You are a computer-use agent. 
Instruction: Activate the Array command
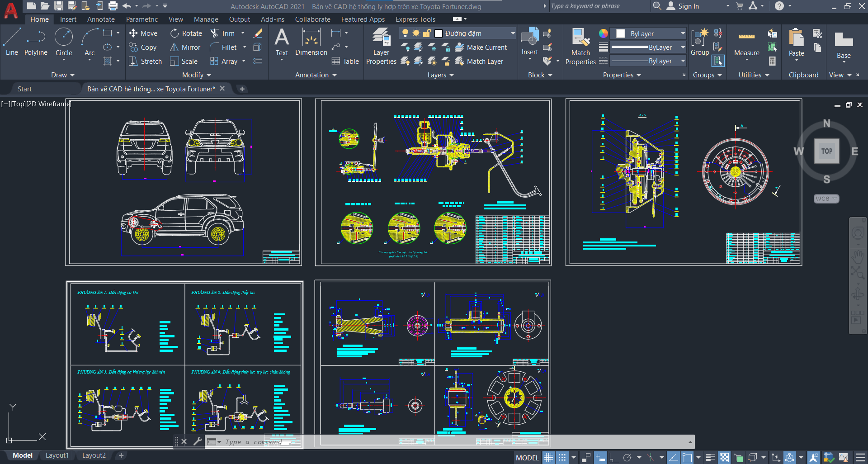pos(224,61)
